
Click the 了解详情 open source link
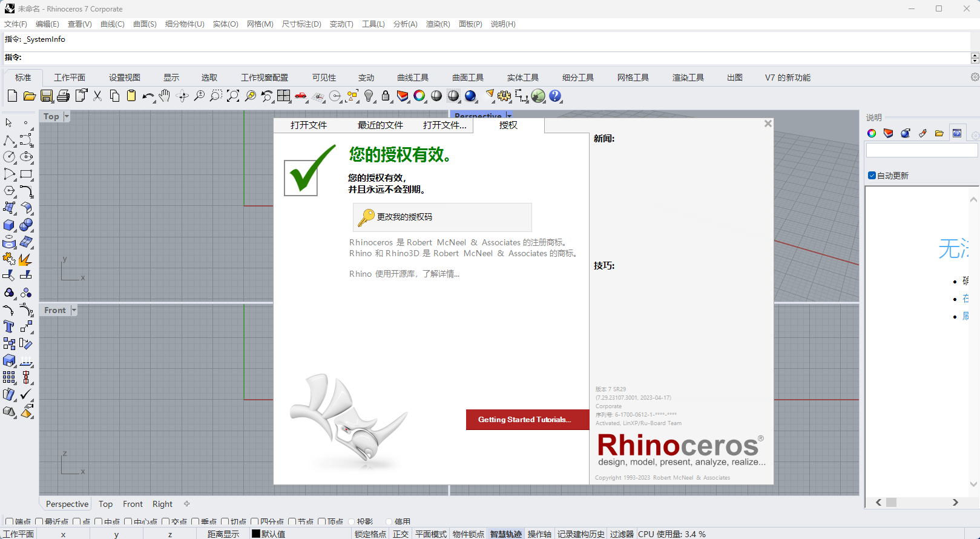(441, 274)
